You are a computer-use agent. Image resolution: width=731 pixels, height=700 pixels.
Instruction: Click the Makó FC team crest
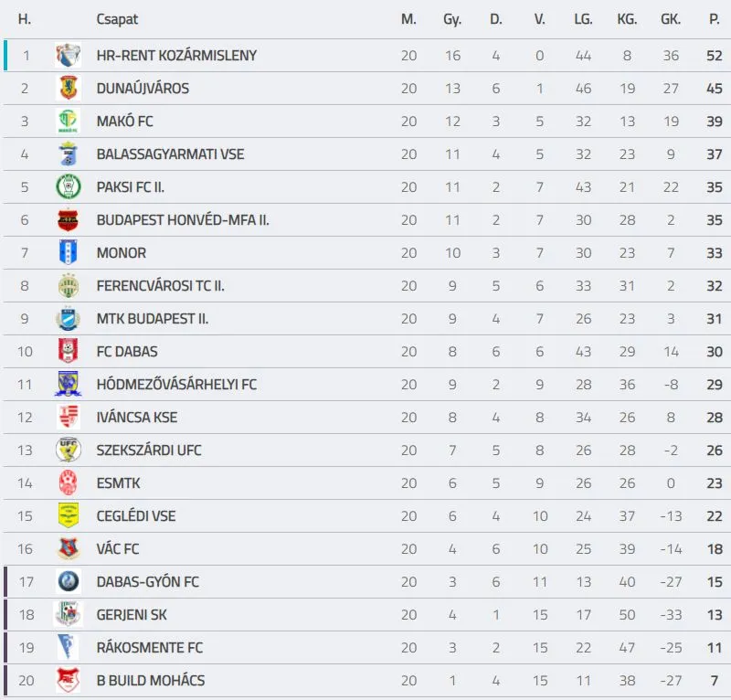(69, 122)
